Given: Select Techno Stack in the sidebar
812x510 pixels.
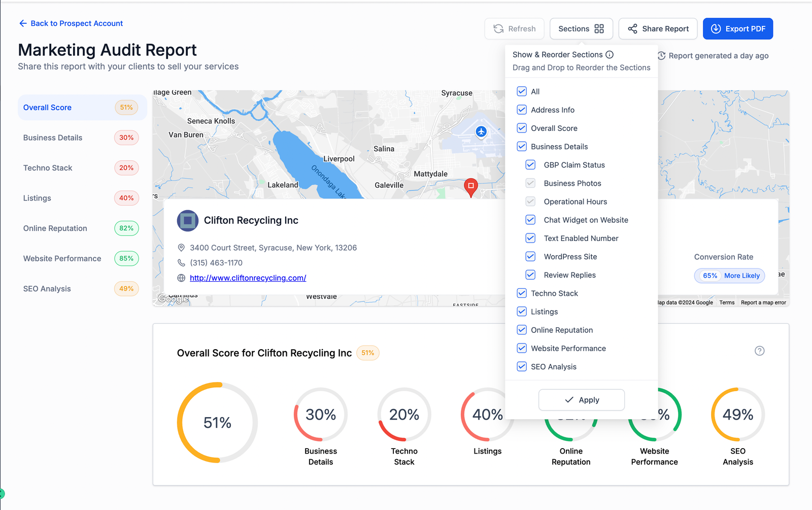Looking at the screenshot, I should 48,168.
